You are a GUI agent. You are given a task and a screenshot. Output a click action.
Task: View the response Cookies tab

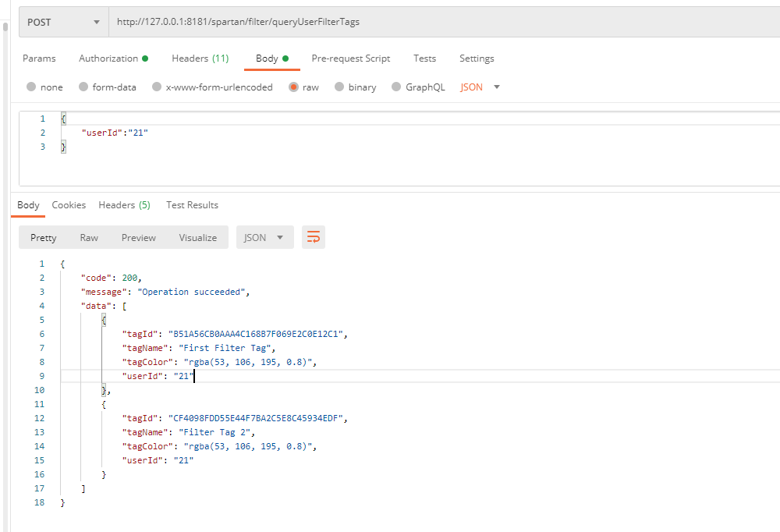click(x=69, y=205)
